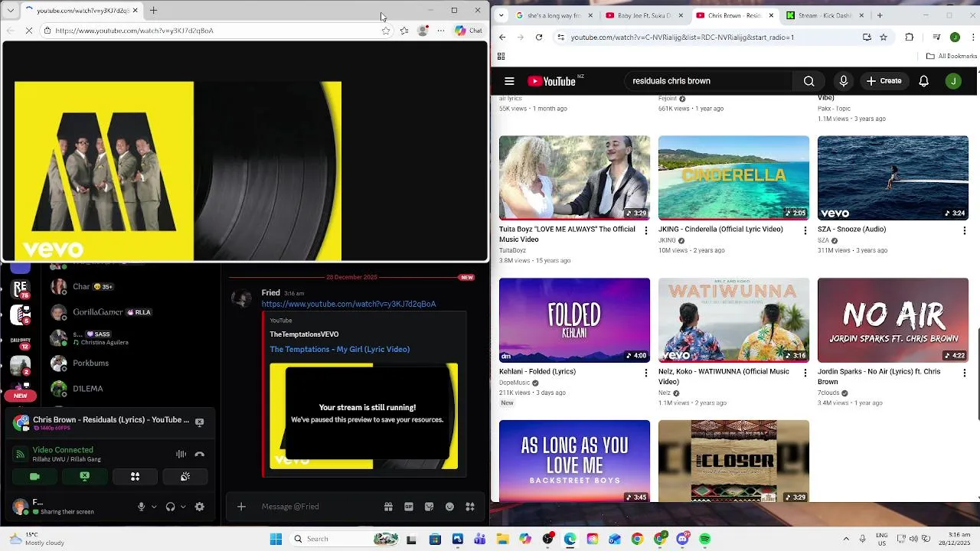Add an attachment with the plus button

[241, 507]
